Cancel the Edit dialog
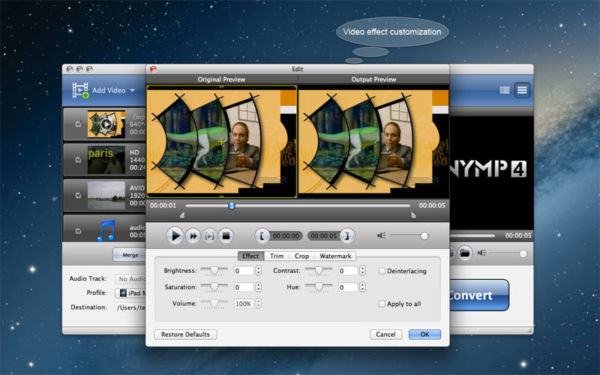The height and width of the screenshot is (375, 600). (x=386, y=334)
